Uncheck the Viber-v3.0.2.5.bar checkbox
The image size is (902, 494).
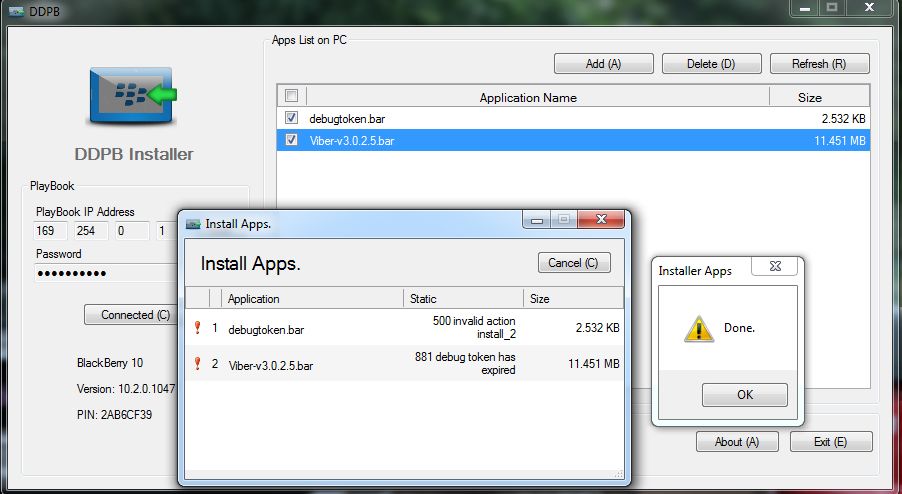tap(292, 140)
